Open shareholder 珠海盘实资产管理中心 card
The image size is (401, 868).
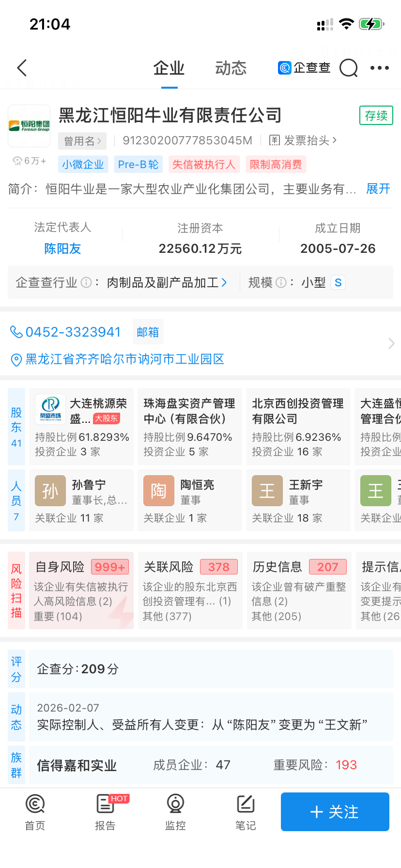[190, 427]
